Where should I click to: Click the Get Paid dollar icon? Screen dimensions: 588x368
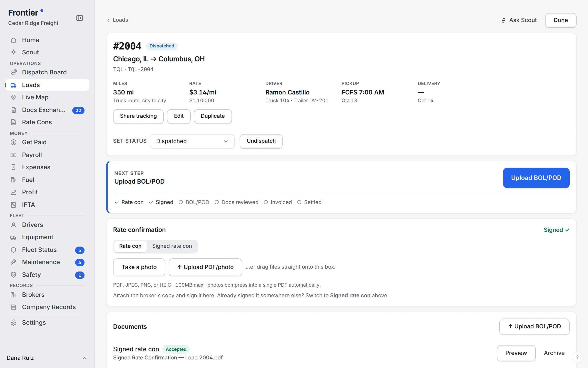pyautogui.click(x=13, y=142)
